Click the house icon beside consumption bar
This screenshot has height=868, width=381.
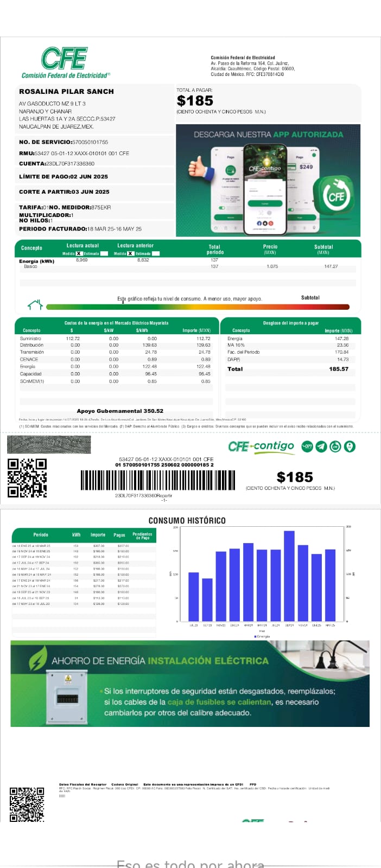coord(35,305)
